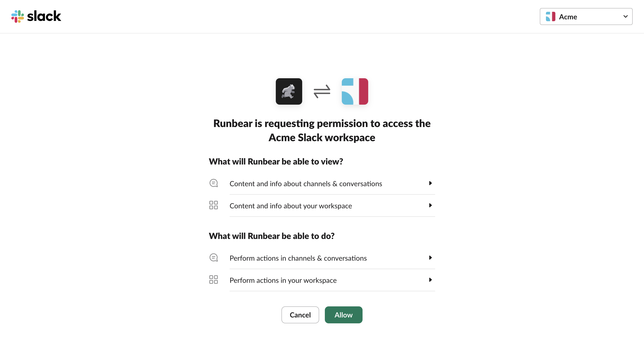This screenshot has height=362, width=644.
Task: Click Cancel to deny Runbear access
Action: coord(300,315)
